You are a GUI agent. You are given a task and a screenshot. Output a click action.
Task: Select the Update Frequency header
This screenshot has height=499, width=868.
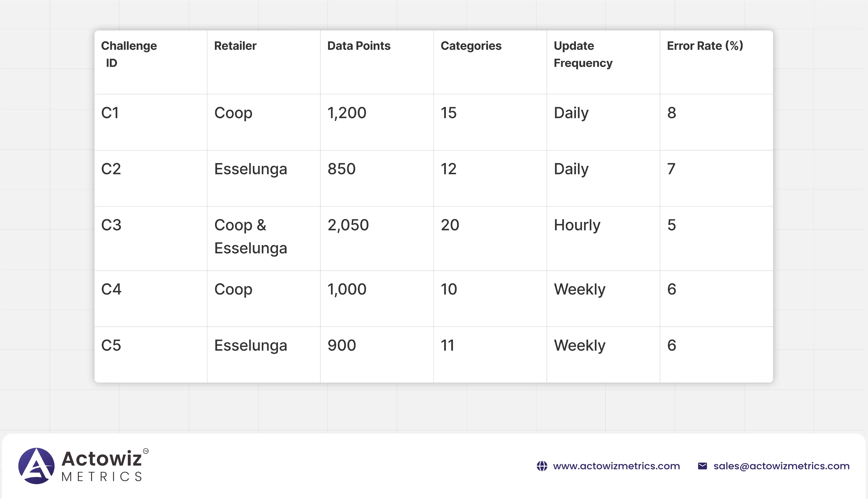583,54
